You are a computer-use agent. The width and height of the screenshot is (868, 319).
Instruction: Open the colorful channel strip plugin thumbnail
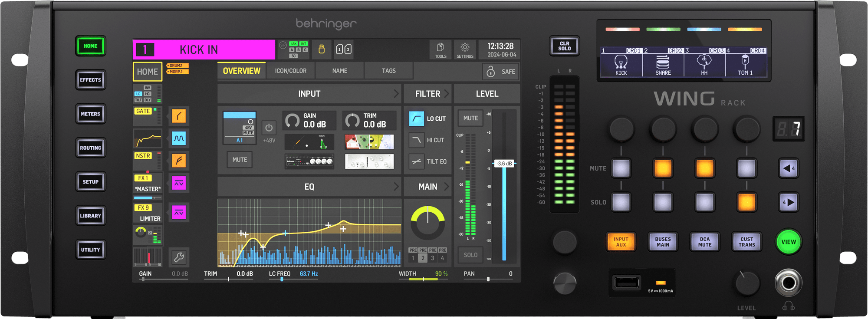coord(369,142)
